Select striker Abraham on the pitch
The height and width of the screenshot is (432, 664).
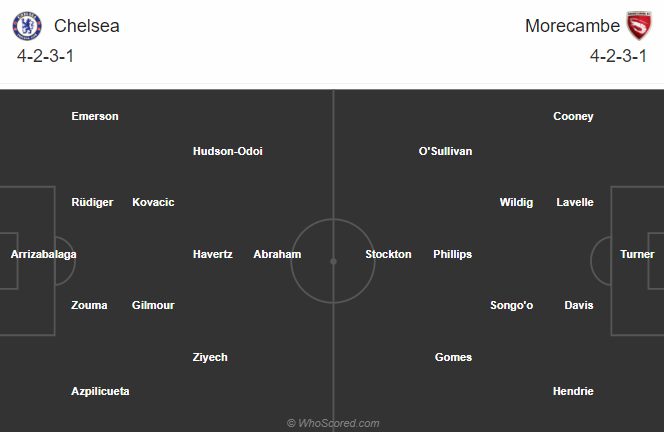[277, 254]
